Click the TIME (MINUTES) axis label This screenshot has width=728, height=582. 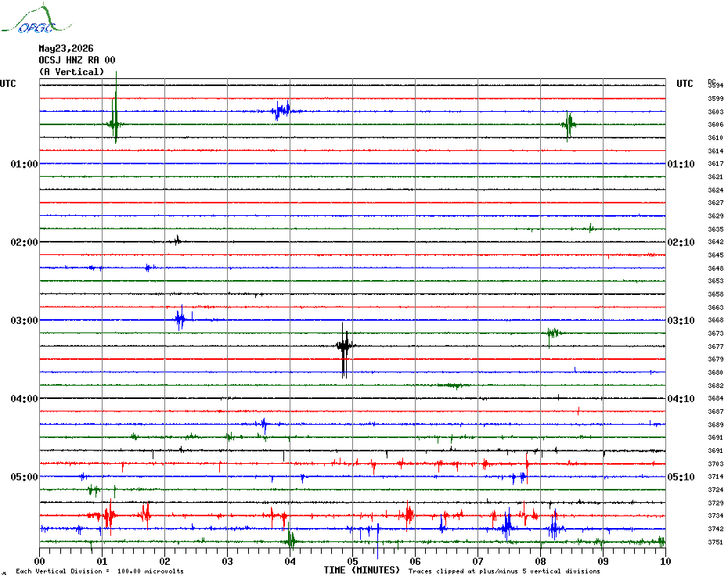[362, 570]
